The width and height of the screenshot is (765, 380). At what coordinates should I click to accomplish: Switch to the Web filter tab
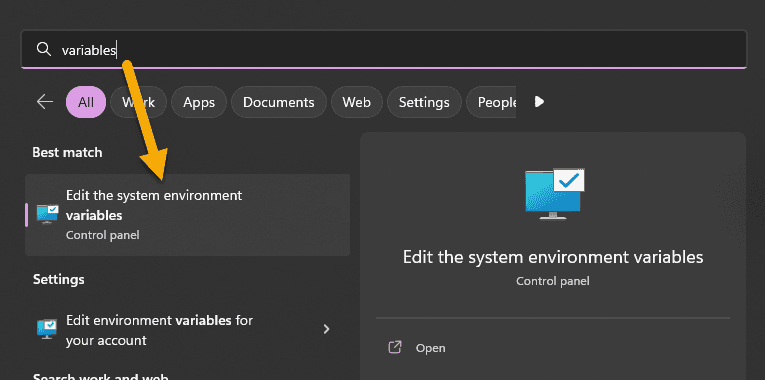coord(357,102)
